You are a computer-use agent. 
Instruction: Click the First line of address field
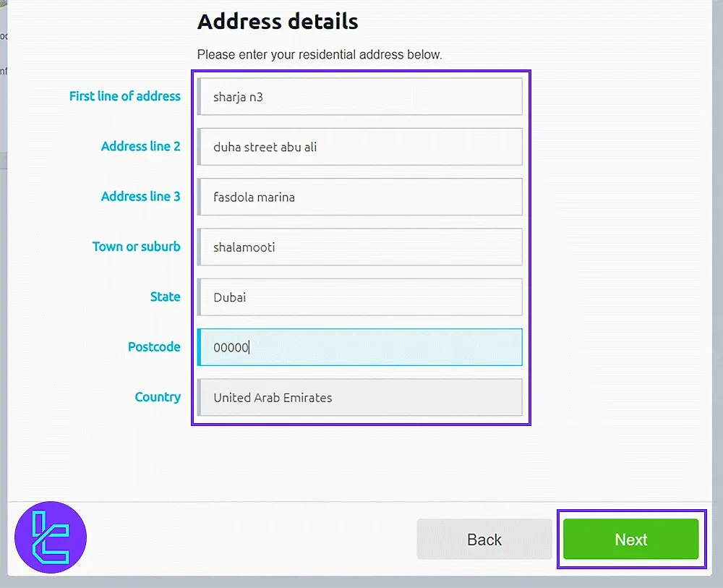[359, 96]
